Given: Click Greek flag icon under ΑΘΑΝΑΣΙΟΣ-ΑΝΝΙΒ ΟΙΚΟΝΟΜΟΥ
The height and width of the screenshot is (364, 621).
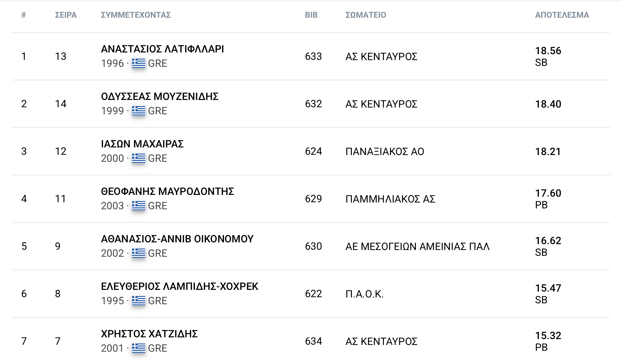Looking at the screenshot, I should coord(139,253).
